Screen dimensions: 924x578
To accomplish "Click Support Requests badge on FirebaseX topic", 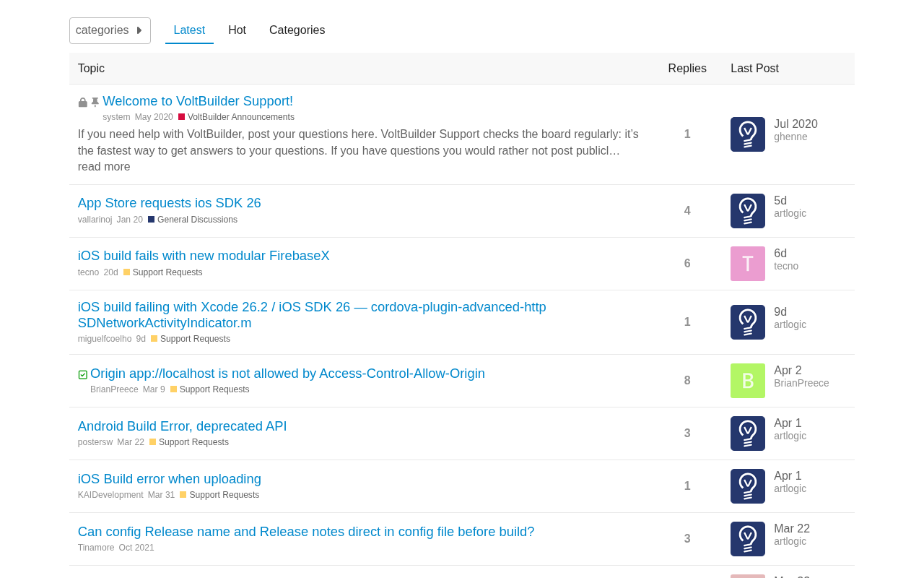I will coord(163,272).
